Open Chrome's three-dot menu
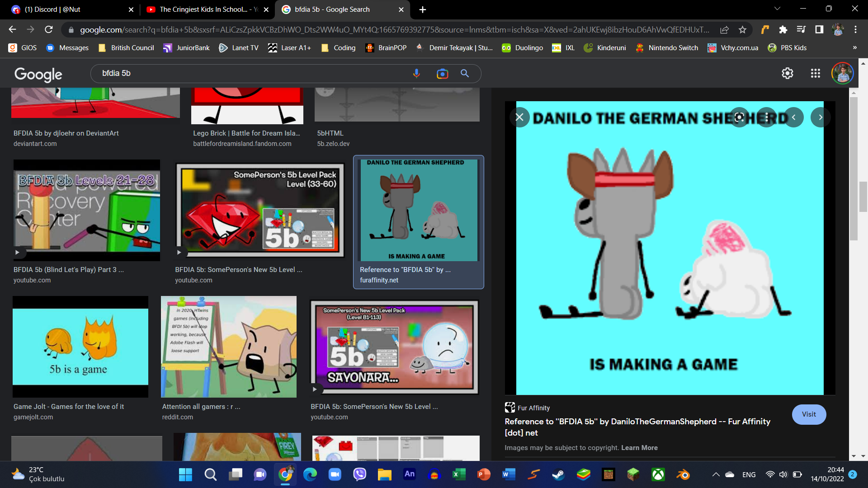The image size is (868, 488). coord(855,29)
